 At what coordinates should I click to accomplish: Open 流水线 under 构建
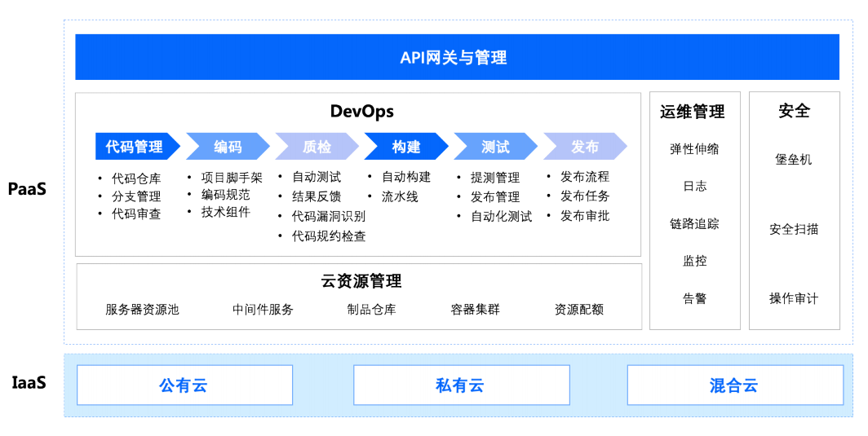pyautogui.click(x=400, y=196)
